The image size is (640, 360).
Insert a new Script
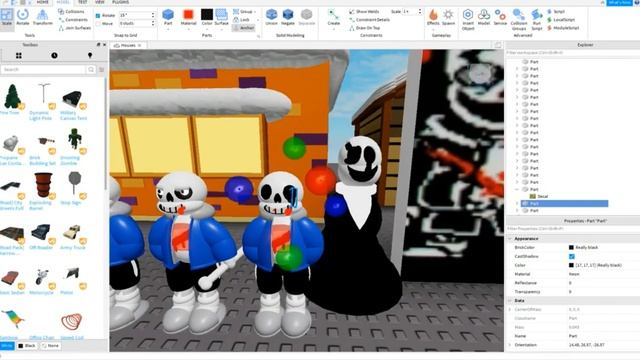pyautogui.click(x=556, y=11)
